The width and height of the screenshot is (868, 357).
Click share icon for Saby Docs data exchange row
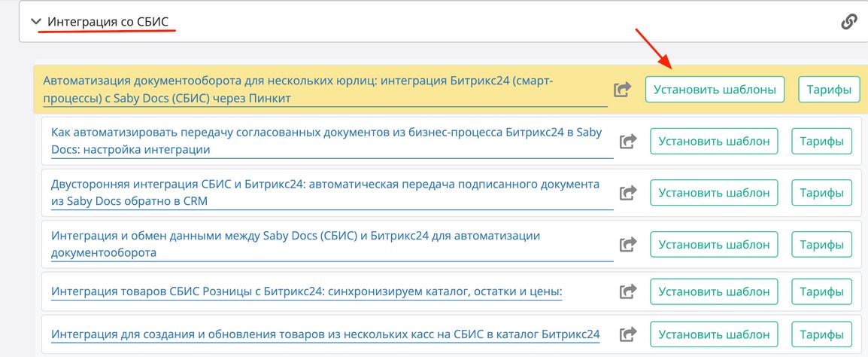coord(627,245)
